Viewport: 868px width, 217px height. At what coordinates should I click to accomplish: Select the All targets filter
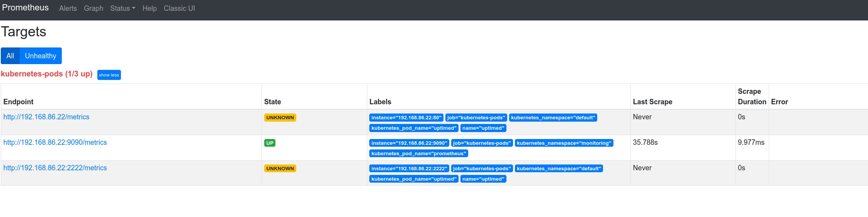click(x=10, y=56)
